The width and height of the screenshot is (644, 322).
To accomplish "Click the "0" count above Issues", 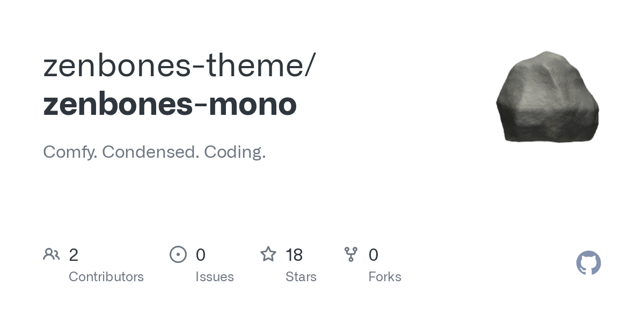I will (x=201, y=255).
